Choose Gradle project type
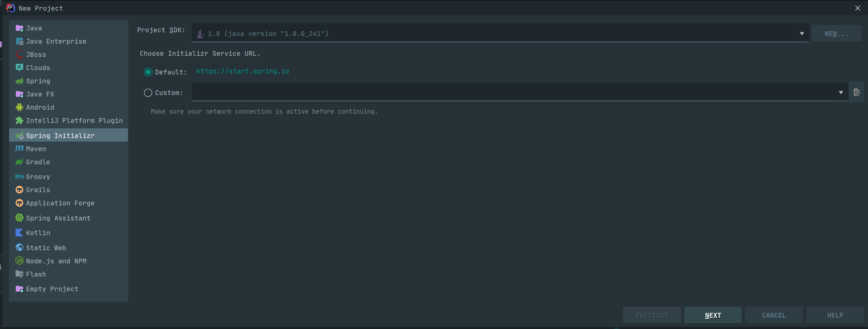The image size is (868, 329). tap(69, 162)
